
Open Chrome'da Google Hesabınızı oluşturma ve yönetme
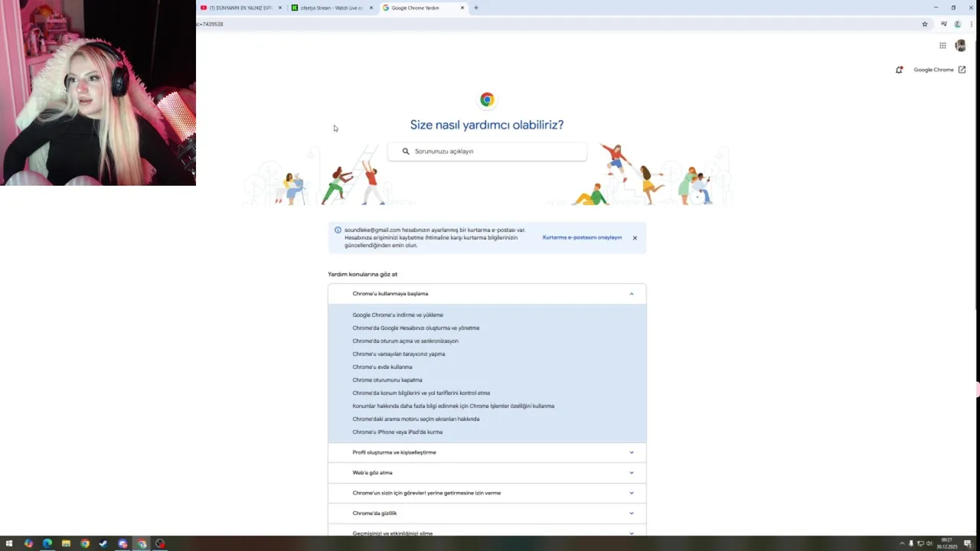click(x=416, y=328)
